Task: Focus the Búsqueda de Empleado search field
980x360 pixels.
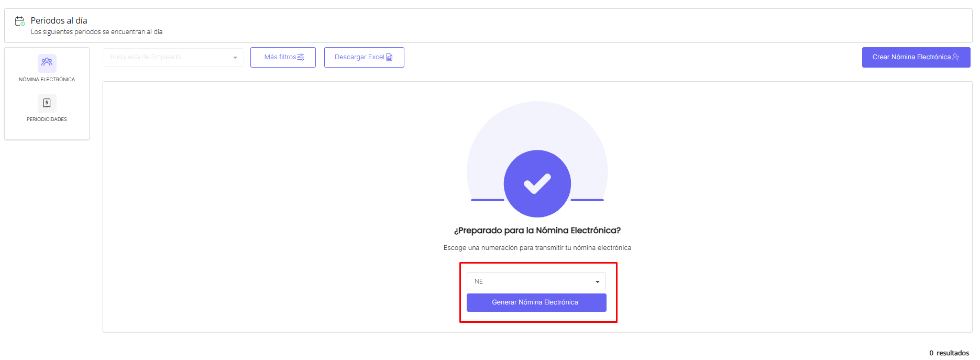Action: click(168, 57)
